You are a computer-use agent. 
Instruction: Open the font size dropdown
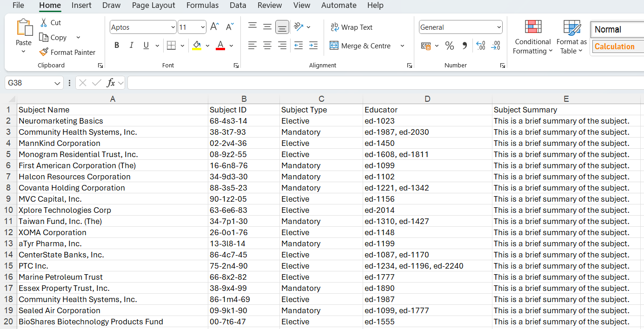(202, 27)
